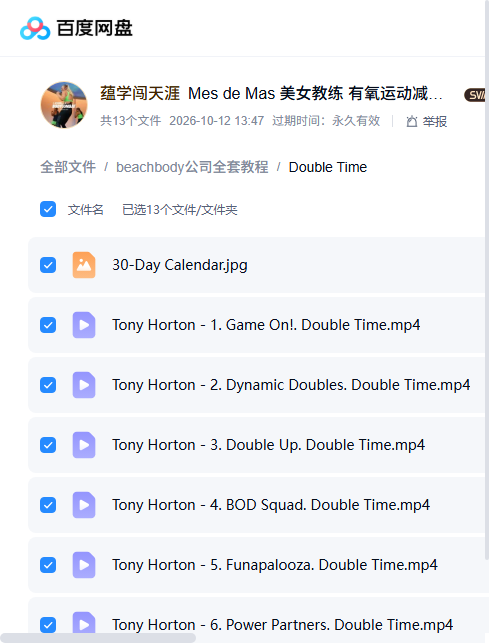Uncheck the 30-Day Calendar.jpg checkbox
This screenshot has width=489, height=643.
(48, 265)
